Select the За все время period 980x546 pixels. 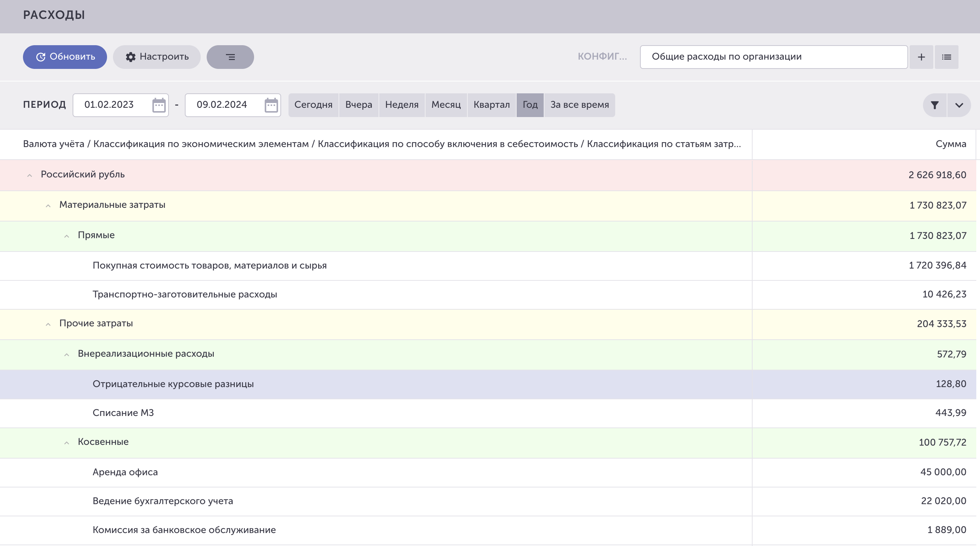579,105
